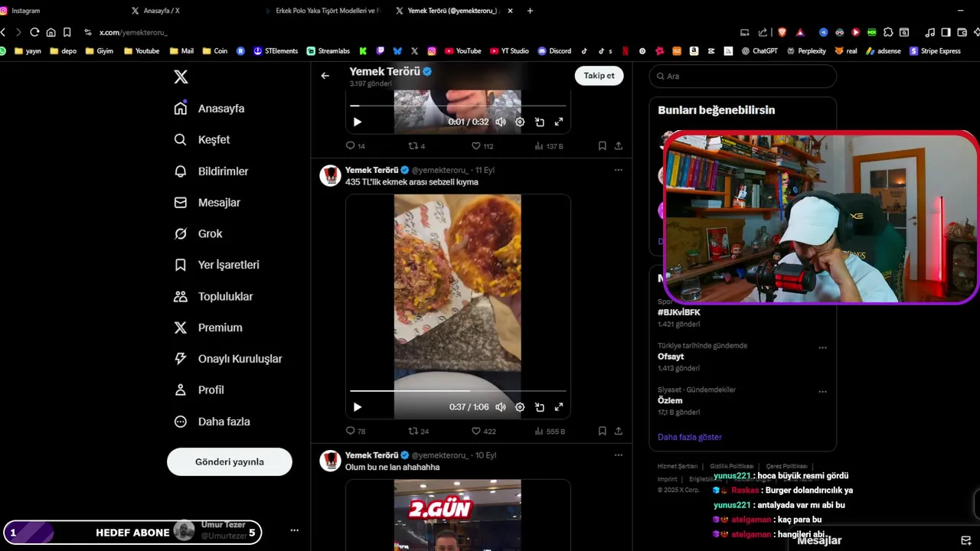Like the post with 422 likes

[x=483, y=431]
